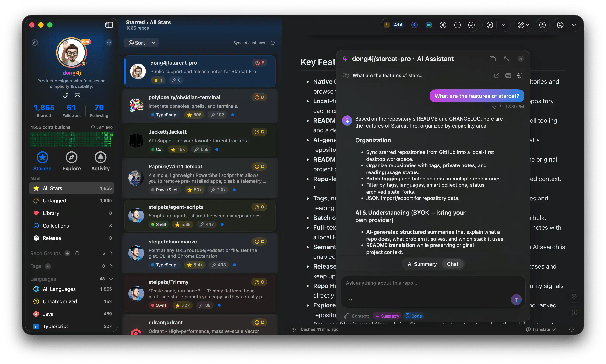Click the profile link chain icon

pyautogui.click(x=66, y=95)
